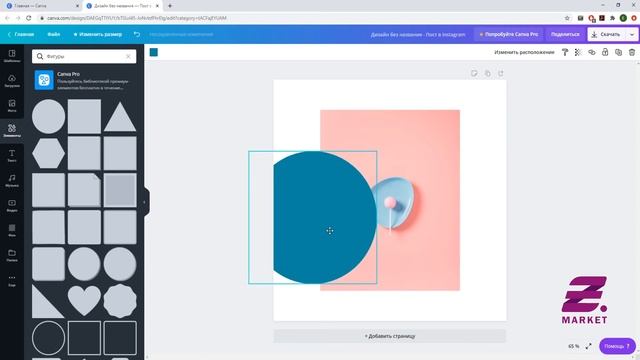Add the right-angle triangle shape
This screenshot has height=360, width=640.
(x=48, y=301)
